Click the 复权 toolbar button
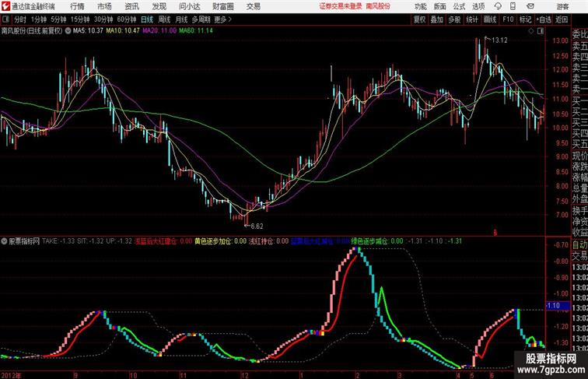This screenshot has width=588, height=379. 419,19
